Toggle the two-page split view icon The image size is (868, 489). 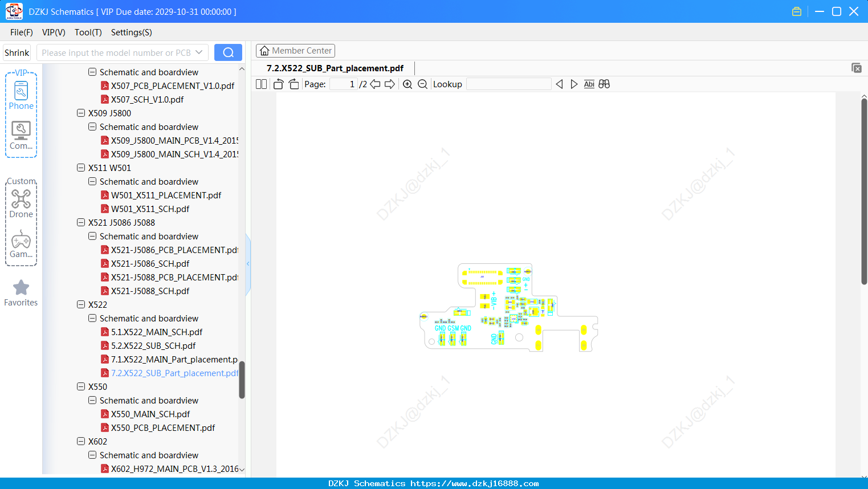point(261,84)
